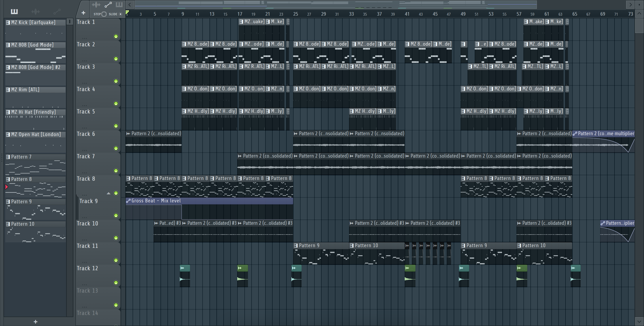Click the pattern icon of MZ Rim [ATL]

point(8,90)
